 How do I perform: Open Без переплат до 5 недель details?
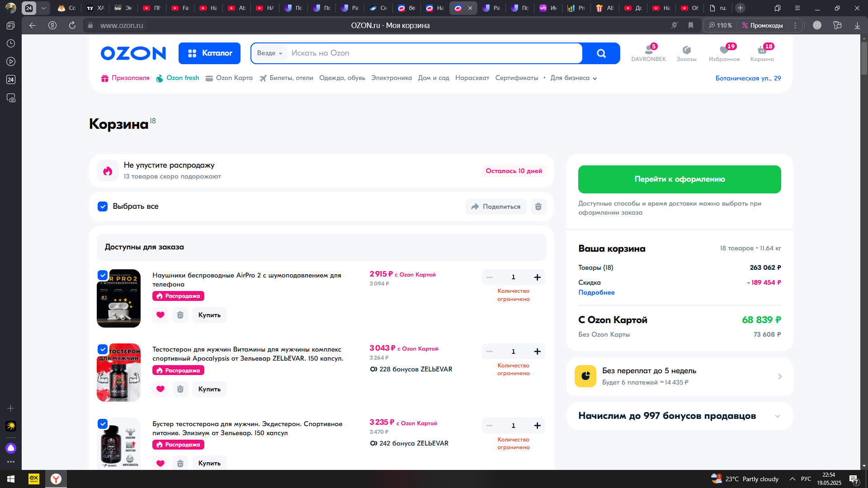(679, 376)
